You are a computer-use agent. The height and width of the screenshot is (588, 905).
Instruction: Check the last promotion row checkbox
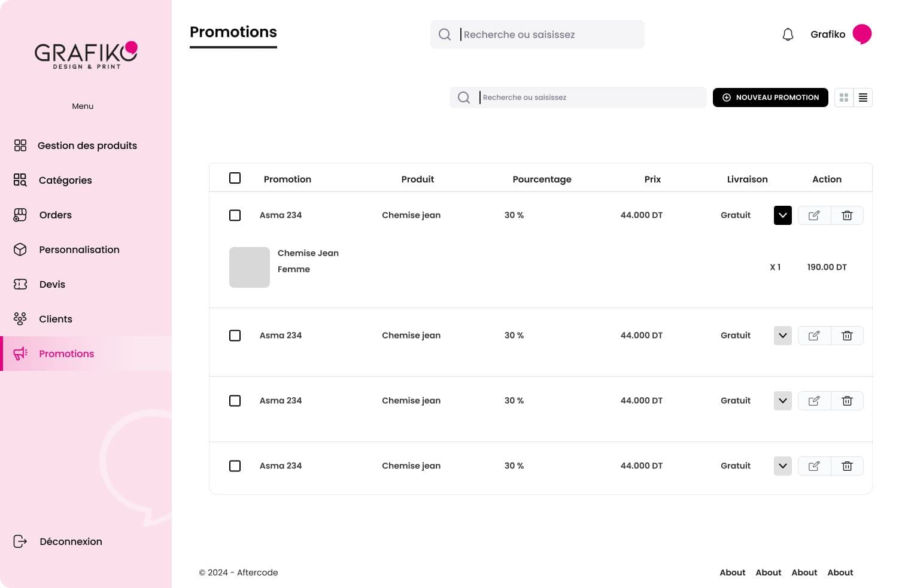[235, 466]
